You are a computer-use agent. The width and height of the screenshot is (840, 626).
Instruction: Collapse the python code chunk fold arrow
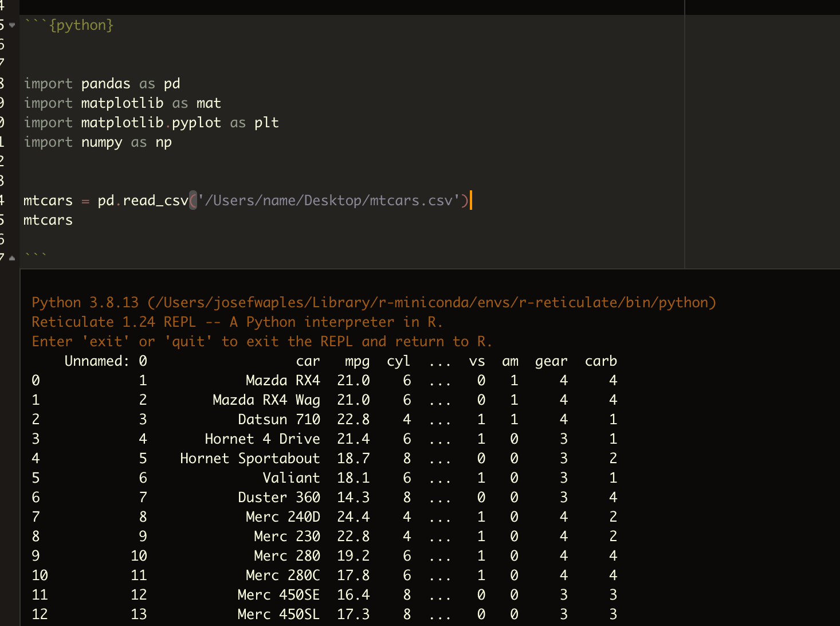click(x=12, y=25)
